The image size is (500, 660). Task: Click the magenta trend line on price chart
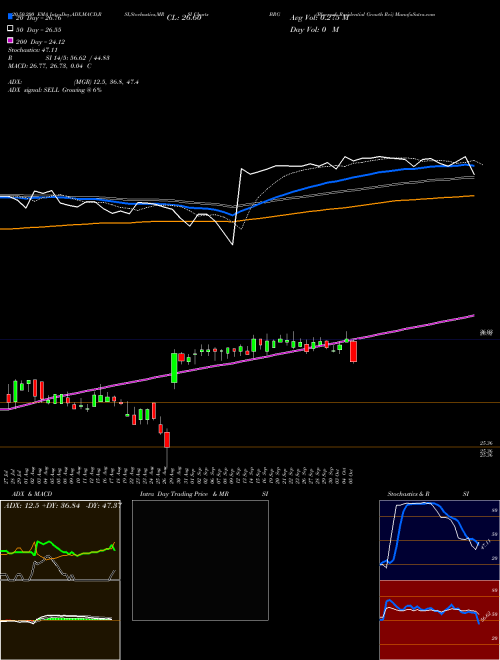(238, 361)
